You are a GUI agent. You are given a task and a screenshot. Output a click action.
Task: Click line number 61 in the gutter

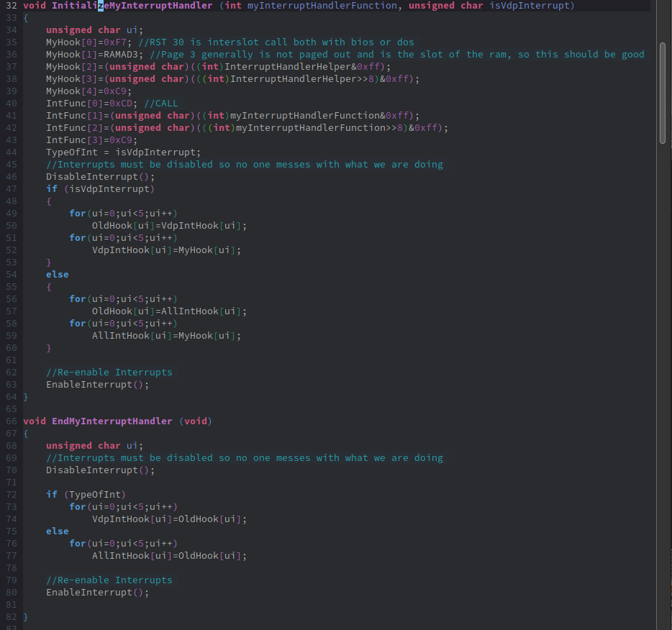(11, 360)
